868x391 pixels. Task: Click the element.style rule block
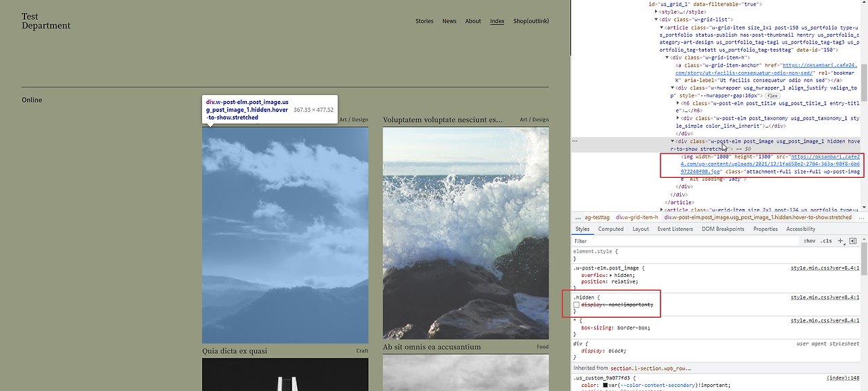pyautogui.click(x=716, y=255)
